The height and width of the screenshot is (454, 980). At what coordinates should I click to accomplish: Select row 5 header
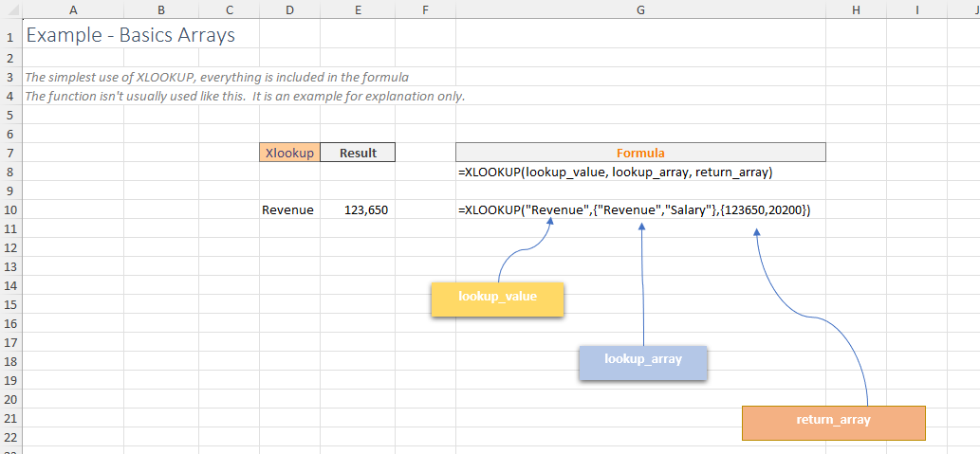10,116
